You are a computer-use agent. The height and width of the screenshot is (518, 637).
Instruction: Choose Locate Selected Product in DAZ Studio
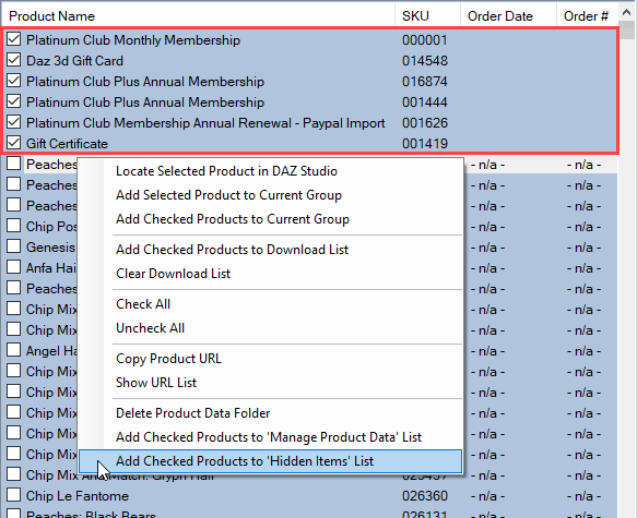coord(226,171)
